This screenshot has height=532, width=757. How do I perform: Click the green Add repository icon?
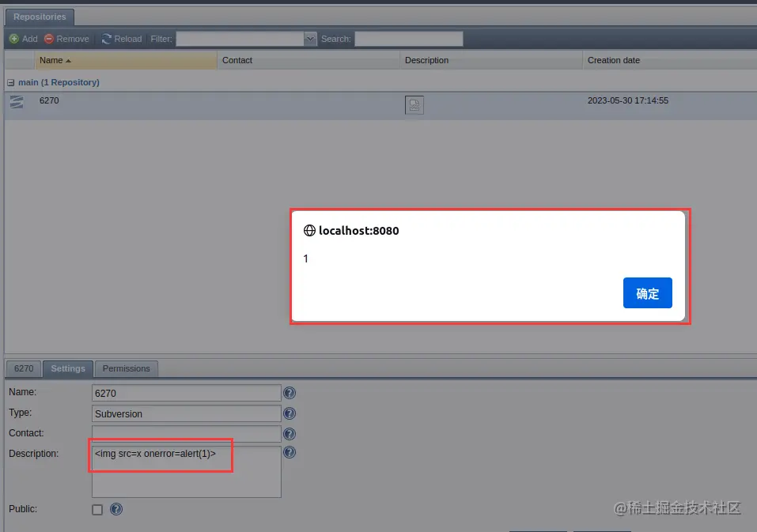(15, 38)
